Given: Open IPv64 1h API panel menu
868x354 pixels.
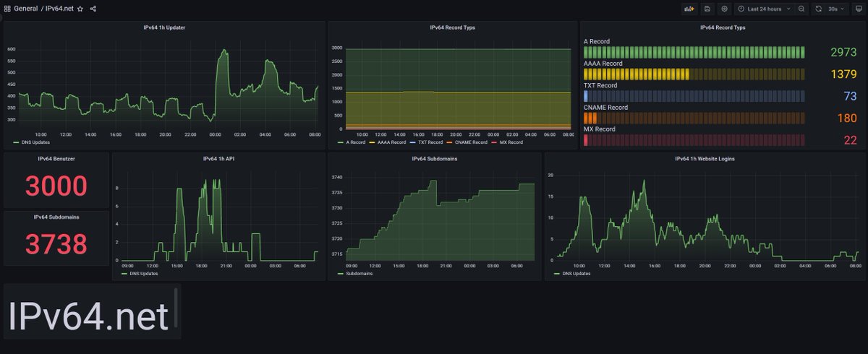Looking at the screenshot, I should point(217,158).
